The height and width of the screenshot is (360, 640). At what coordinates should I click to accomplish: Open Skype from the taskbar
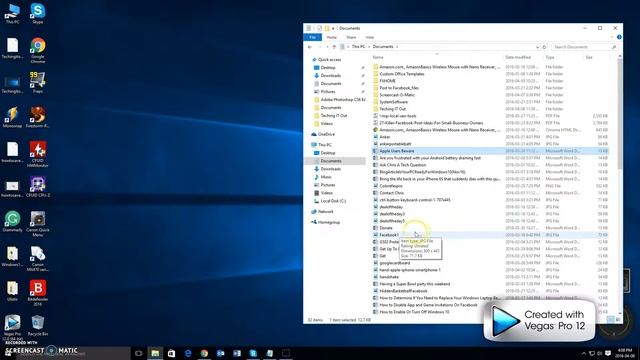click(x=253, y=353)
